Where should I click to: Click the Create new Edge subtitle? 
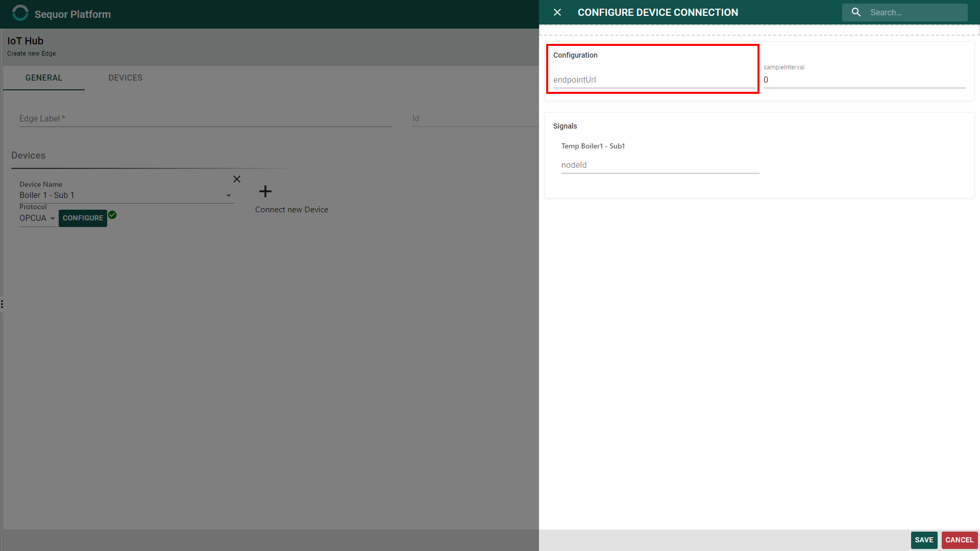pos(31,54)
